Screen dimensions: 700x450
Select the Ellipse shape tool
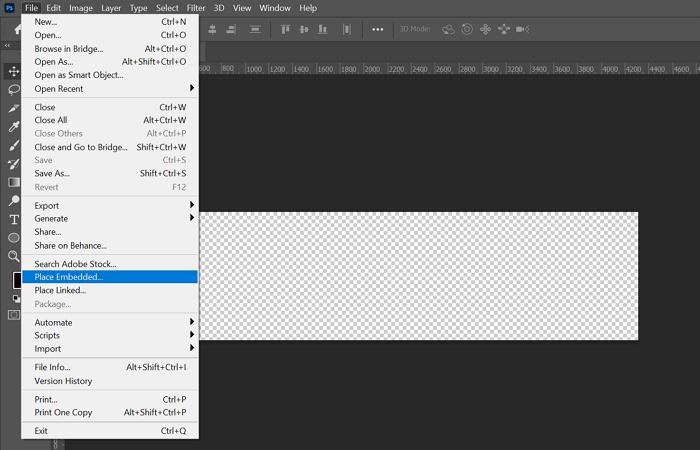(x=14, y=238)
